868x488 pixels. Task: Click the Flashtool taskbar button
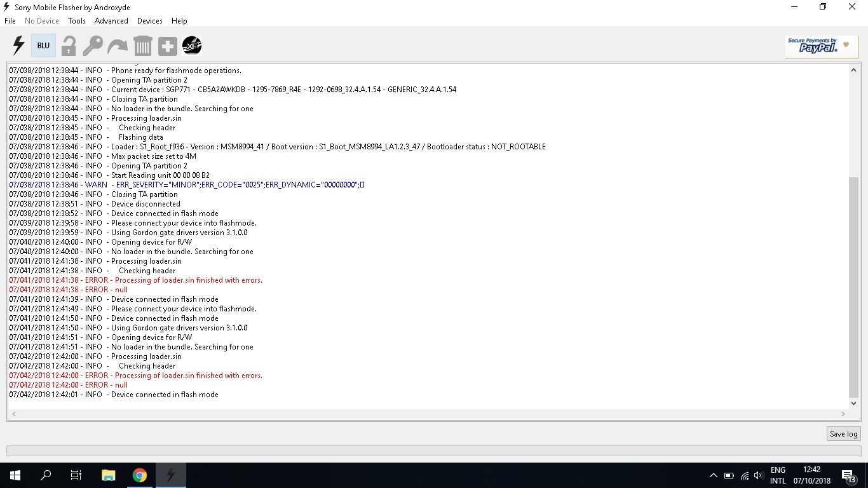[x=170, y=475]
